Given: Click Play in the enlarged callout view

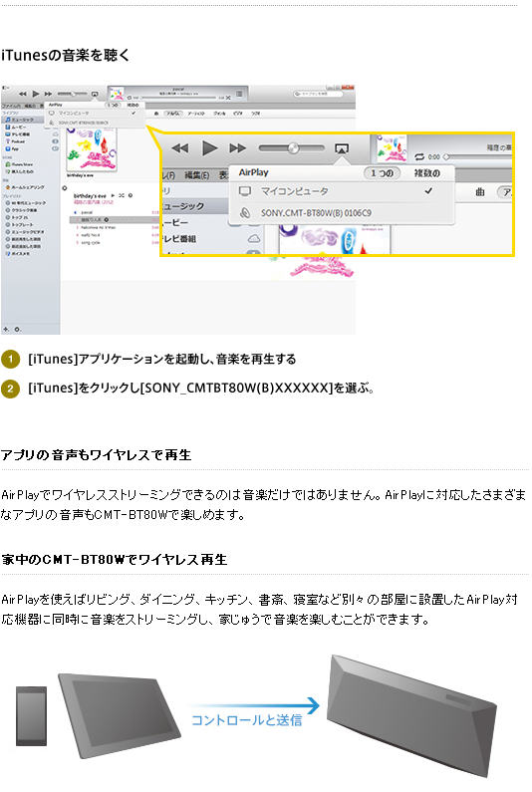Looking at the screenshot, I should click(x=209, y=148).
